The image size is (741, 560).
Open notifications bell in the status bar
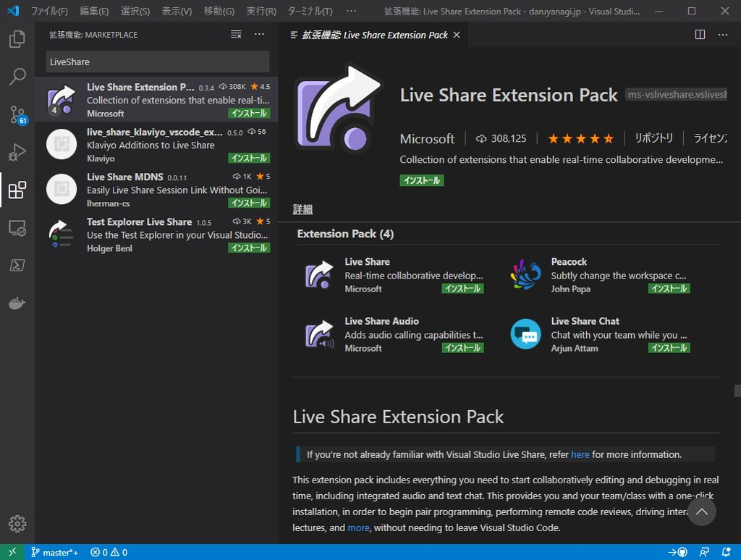click(727, 552)
